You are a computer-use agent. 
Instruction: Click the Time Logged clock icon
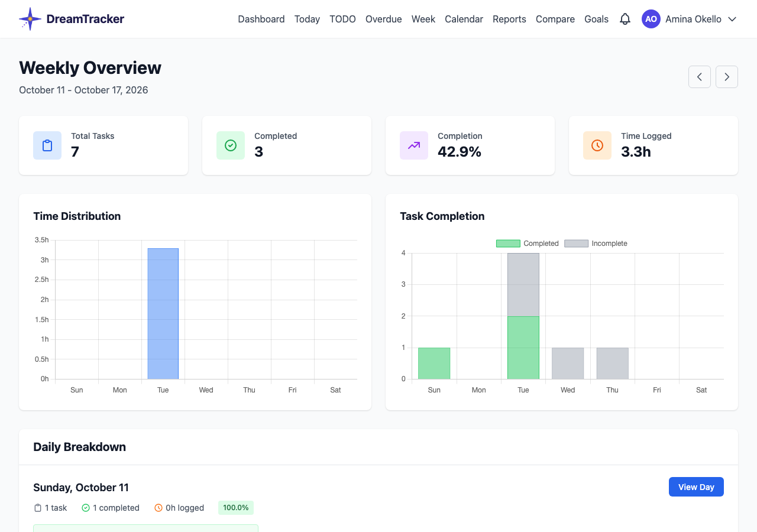(x=597, y=145)
